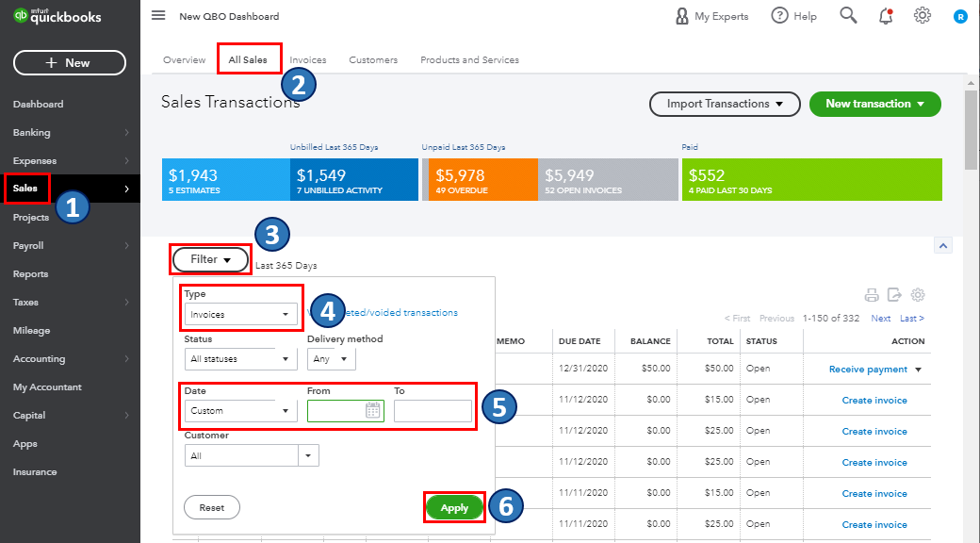Expand the Type dropdown showing Invoices
980x543 pixels.
pos(241,314)
